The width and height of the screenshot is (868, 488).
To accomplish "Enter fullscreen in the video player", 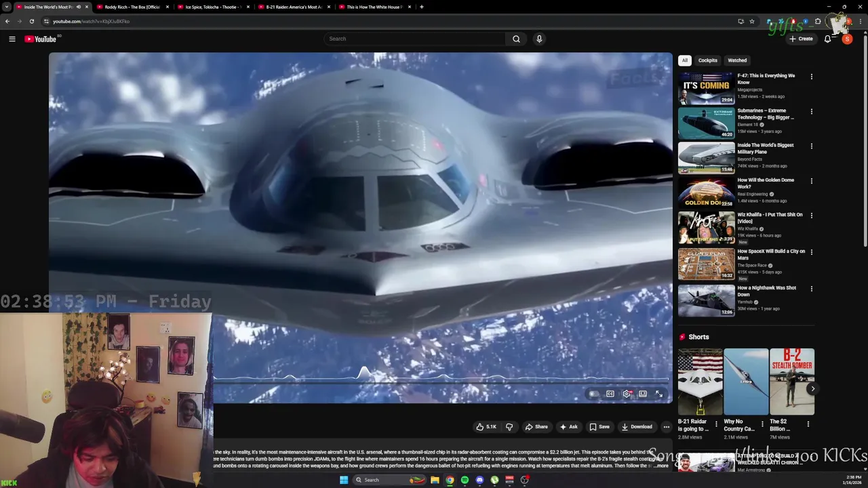I will pos(658,394).
